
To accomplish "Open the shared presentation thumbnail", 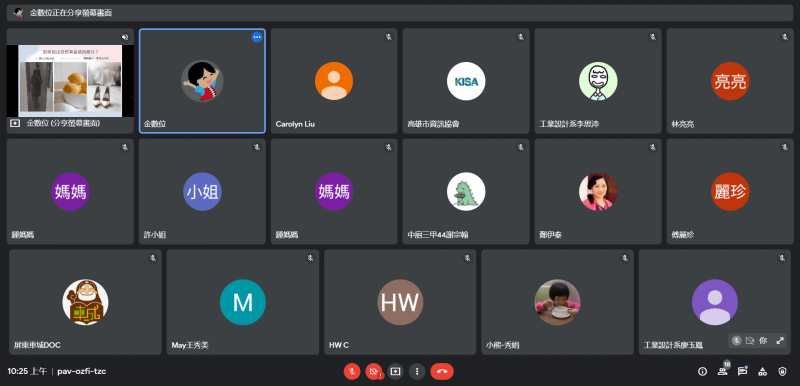I will click(70, 81).
